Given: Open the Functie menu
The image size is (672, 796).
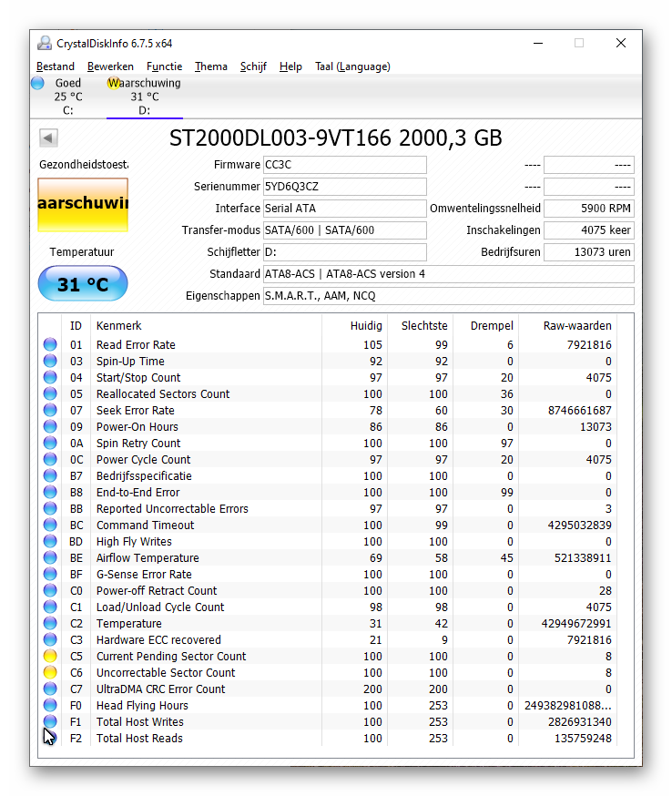Looking at the screenshot, I should (164, 66).
